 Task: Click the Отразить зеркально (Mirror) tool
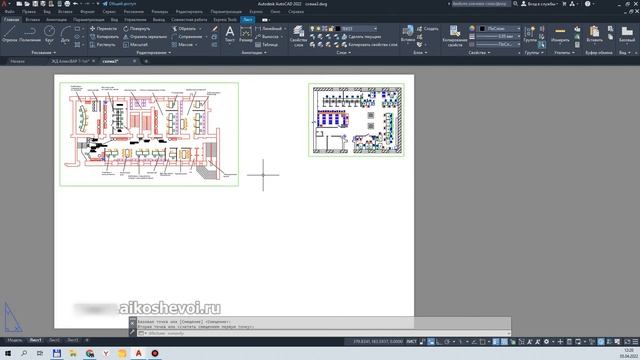[x=145, y=37]
